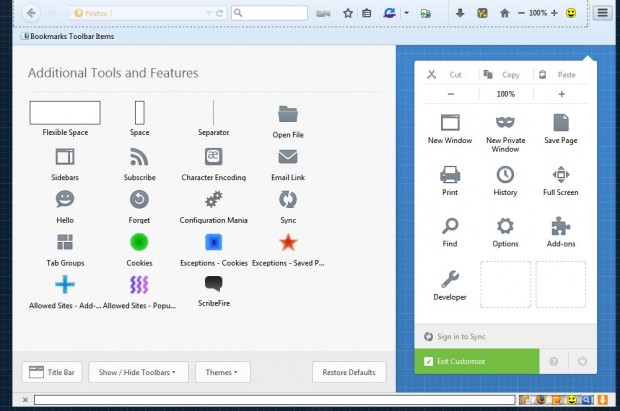Pick the Tab Groups icon
This screenshot has height=411, width=620.
(x=65, y=242)
